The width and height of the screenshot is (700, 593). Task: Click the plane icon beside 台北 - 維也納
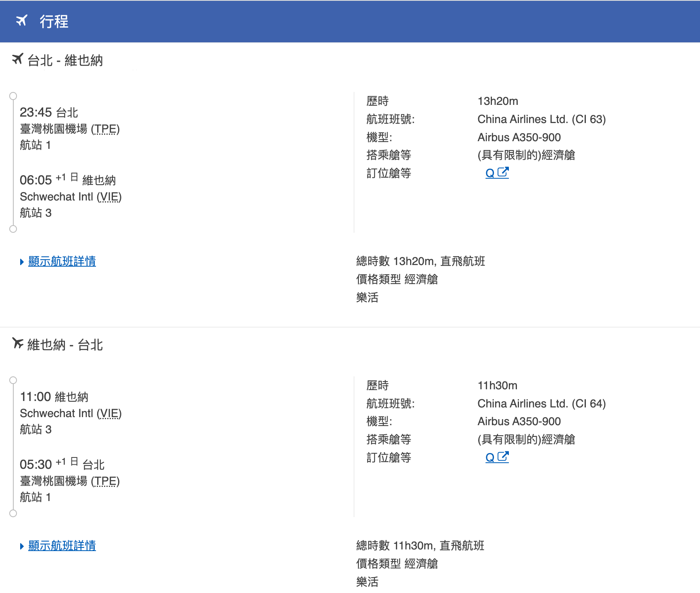pyautogui.click(x=17, y=59)
